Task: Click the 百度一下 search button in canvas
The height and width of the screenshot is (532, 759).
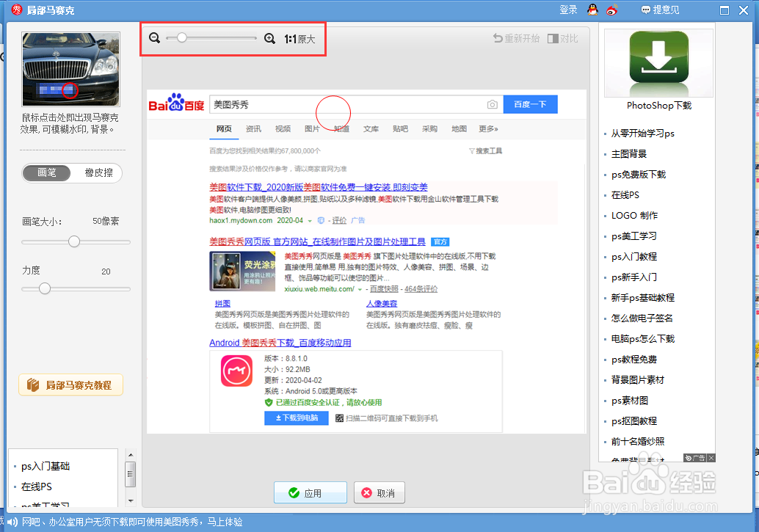Action: 530,104
